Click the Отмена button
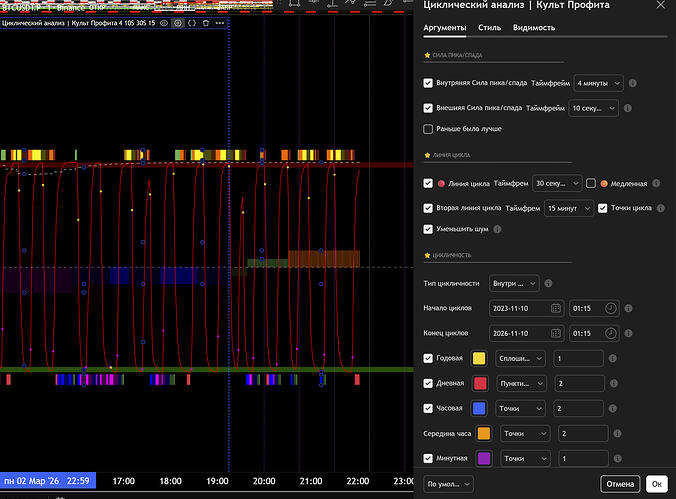 tap(620, 484)
